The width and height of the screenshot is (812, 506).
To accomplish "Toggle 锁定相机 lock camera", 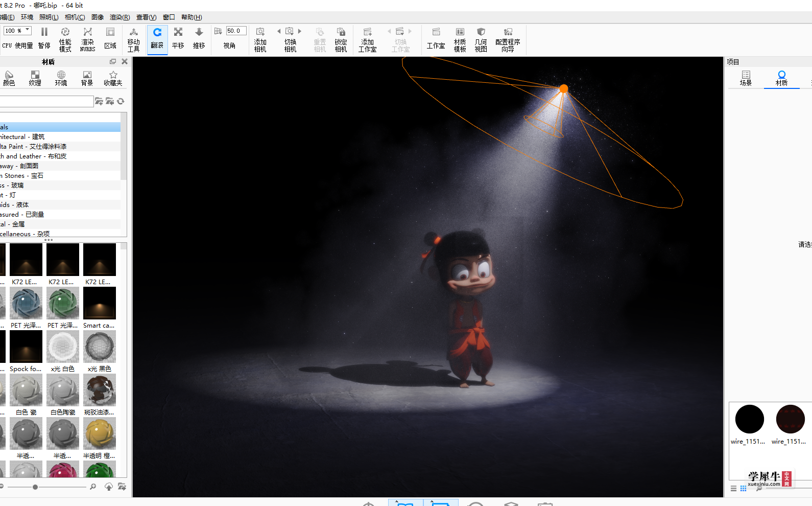I will point(341,39).
